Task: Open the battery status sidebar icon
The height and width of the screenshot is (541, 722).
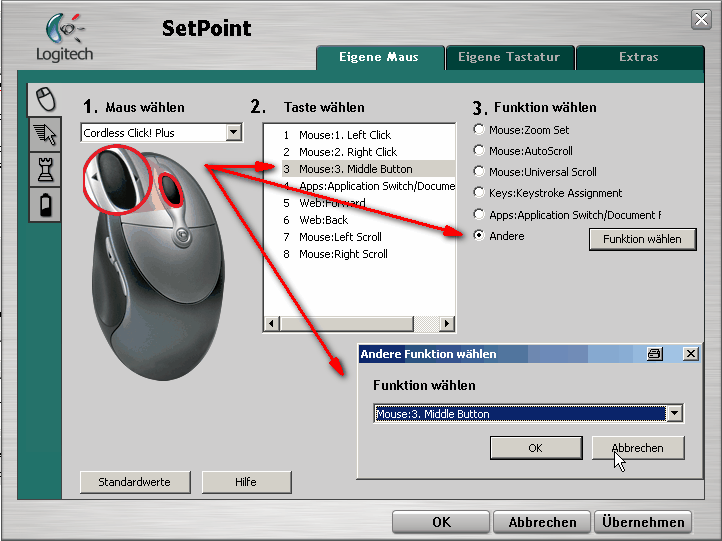Action: tap(45, 204)
